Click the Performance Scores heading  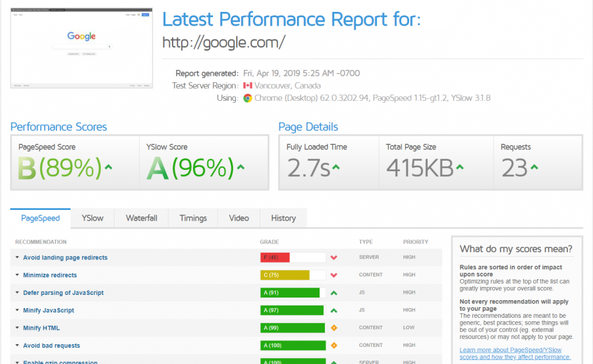(x=59, y=126)
